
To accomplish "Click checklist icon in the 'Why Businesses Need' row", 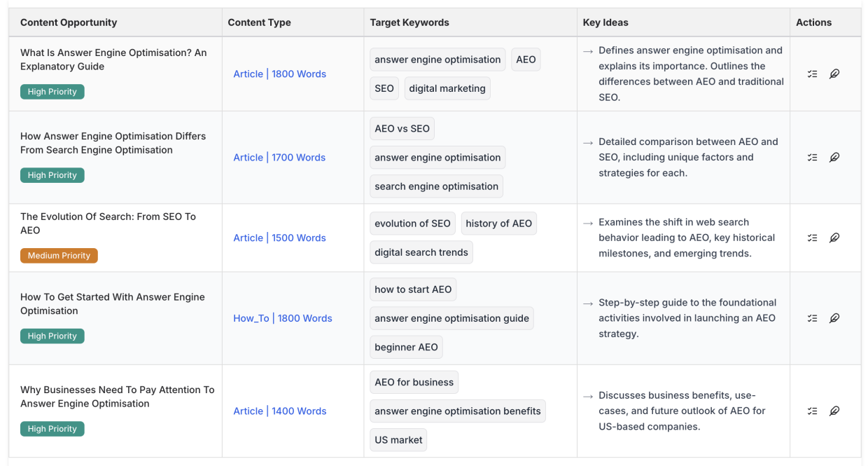I will click(812, 411).
